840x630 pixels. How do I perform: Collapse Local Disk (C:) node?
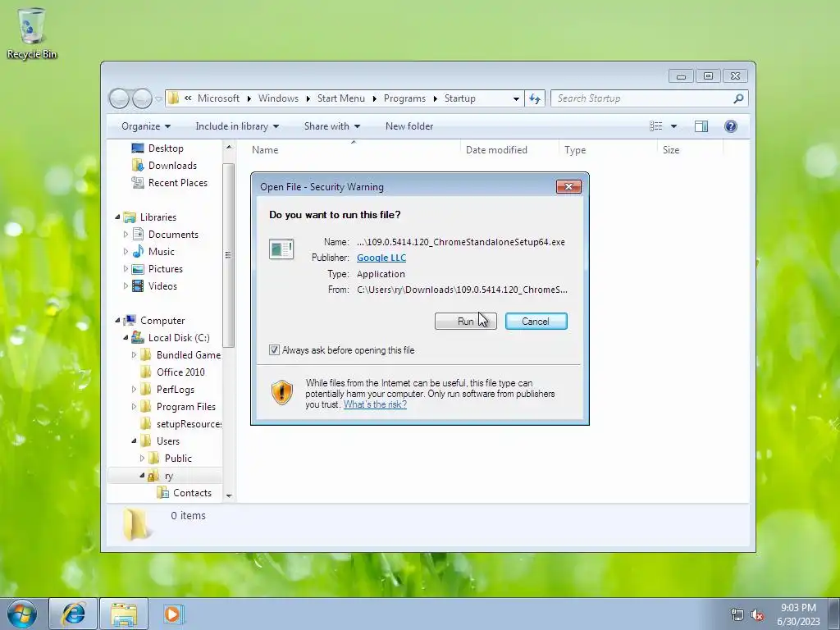click(x=126, y=337)
